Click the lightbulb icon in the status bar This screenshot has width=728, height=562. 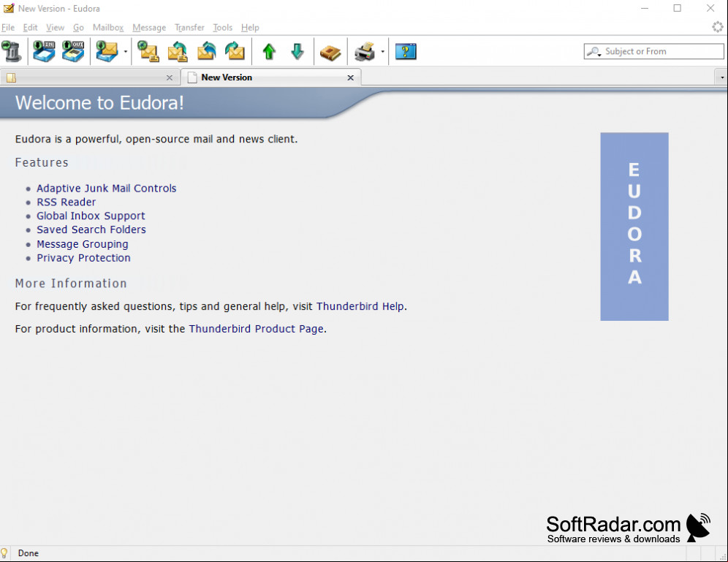point(4,553)
